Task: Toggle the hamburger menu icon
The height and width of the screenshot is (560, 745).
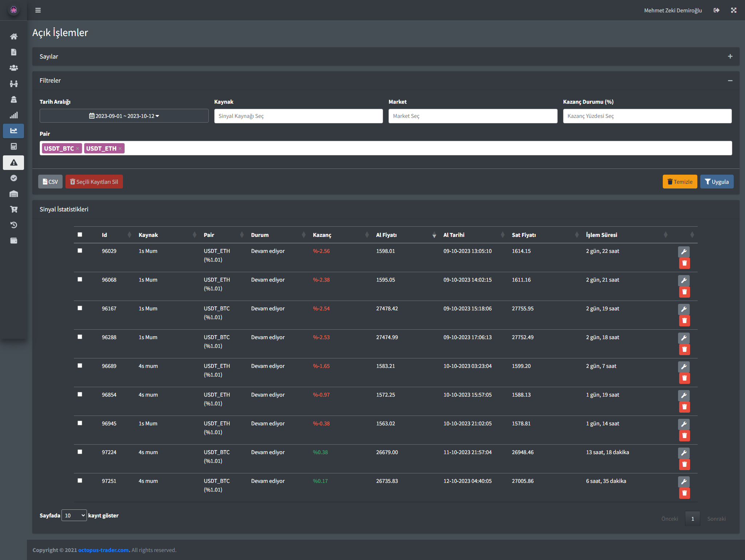Action: [x=38, y=10]
